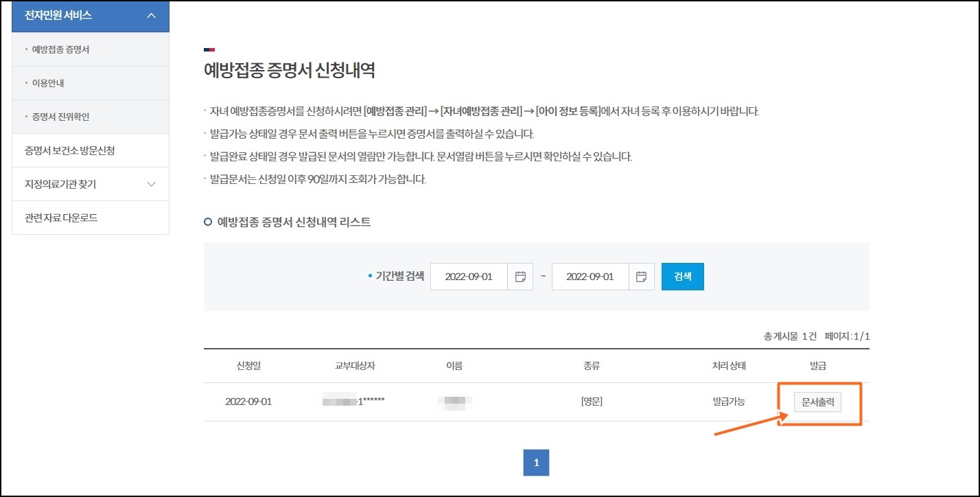Viewport: 980px width, 497px height.
Task: Click the 기간별 검색 label
Action: tap(399, 276)
